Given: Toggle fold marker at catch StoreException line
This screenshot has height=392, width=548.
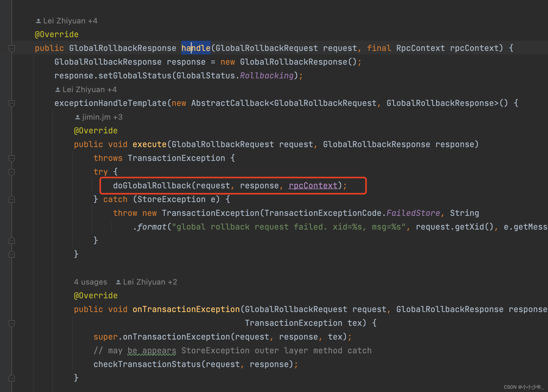Looking at the screenshot, I should point(12,200).
